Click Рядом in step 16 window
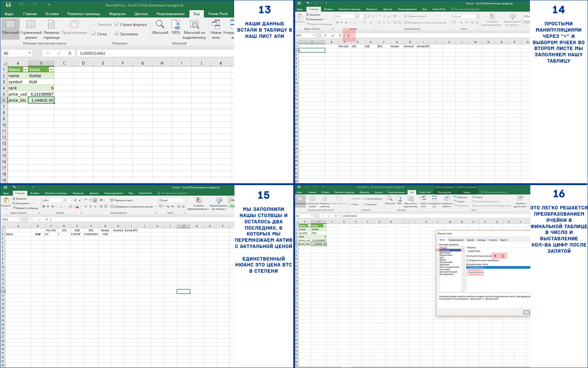Screen dimensions: 588x368 [x=477, y=197]
